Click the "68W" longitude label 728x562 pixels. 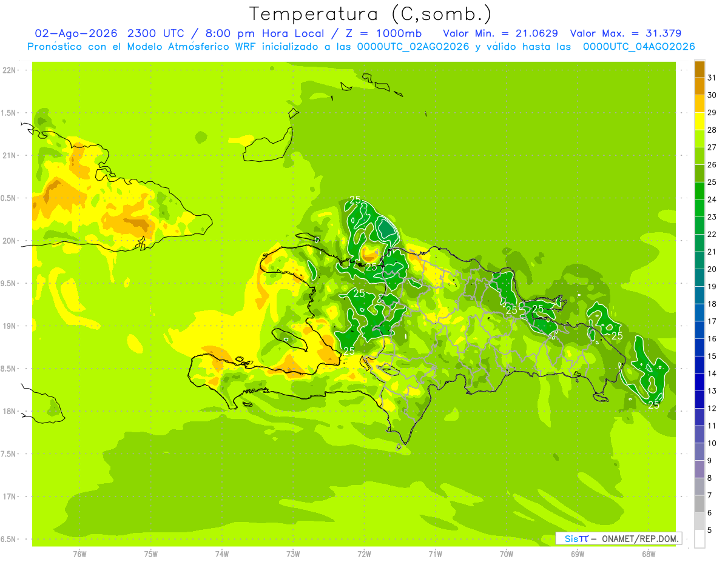pos(649,554)
